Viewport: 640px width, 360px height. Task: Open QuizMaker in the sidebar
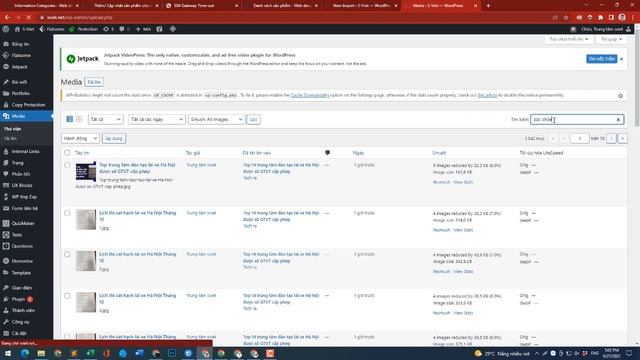[x=23, y=223]
